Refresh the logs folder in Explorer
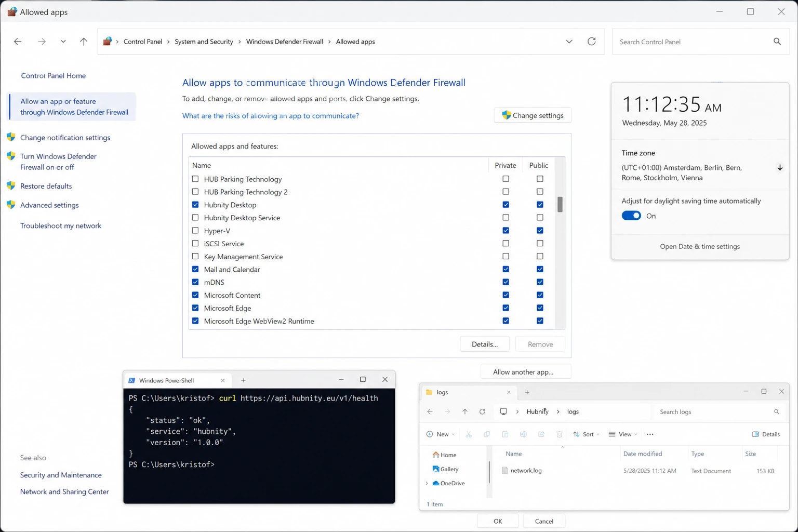This screenshot has height=532, width=798. (x=482, y=411)
